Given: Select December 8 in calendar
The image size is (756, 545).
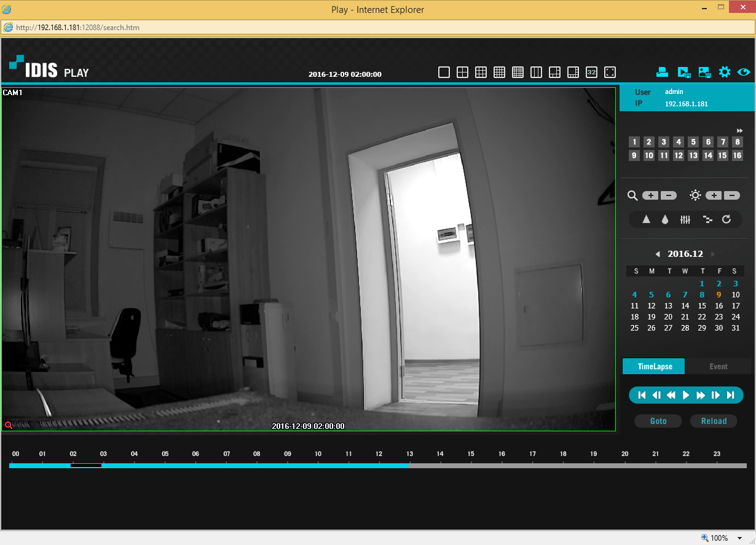Looking at the screenshot, I should point(702,295).
